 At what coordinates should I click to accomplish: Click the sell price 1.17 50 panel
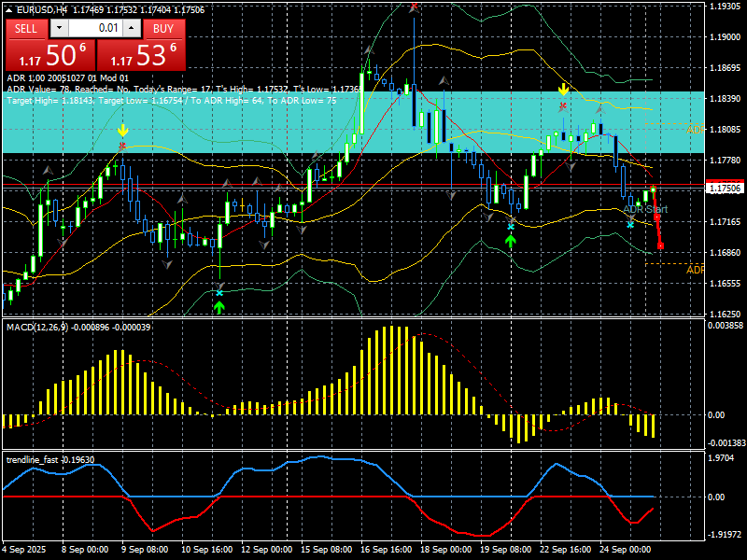click(x=50, y=55)
